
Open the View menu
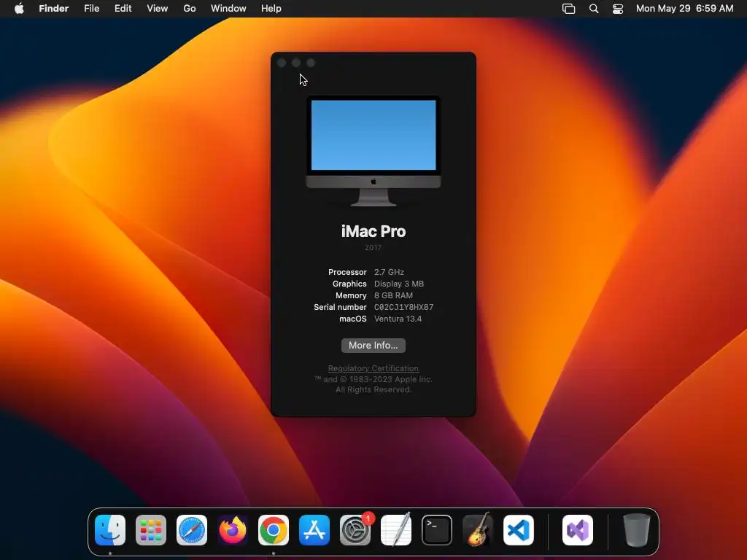tap(158, 9)
